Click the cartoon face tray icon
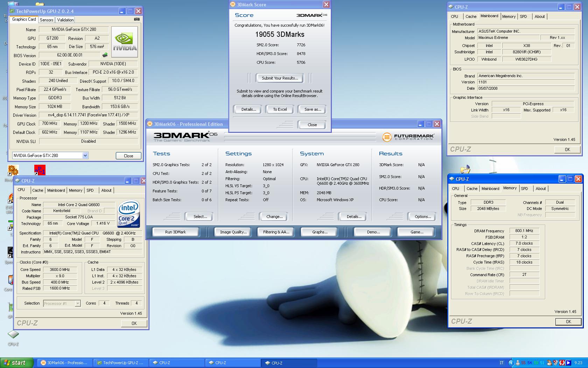Screen dimensions: 588x368 tap(549, 363)
